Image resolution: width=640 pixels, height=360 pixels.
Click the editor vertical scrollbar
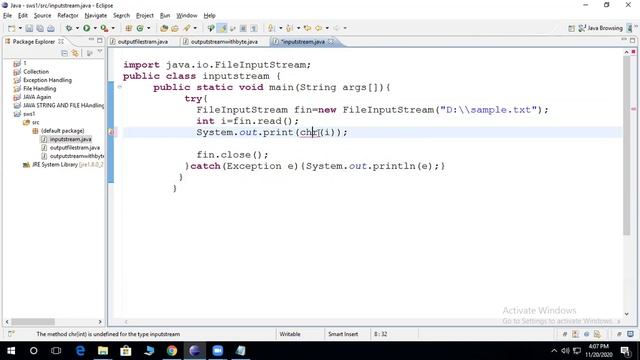tap(627, 146)
